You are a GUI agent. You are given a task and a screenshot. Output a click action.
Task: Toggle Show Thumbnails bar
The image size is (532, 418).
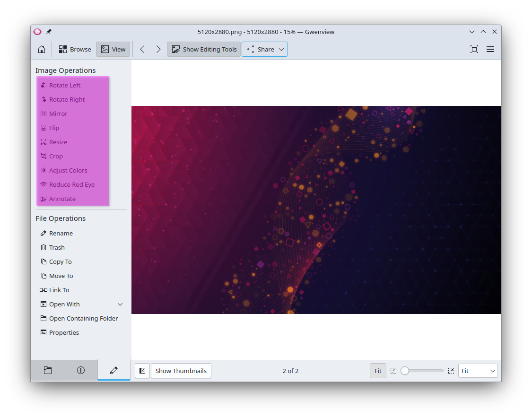(x=181, y=371)
